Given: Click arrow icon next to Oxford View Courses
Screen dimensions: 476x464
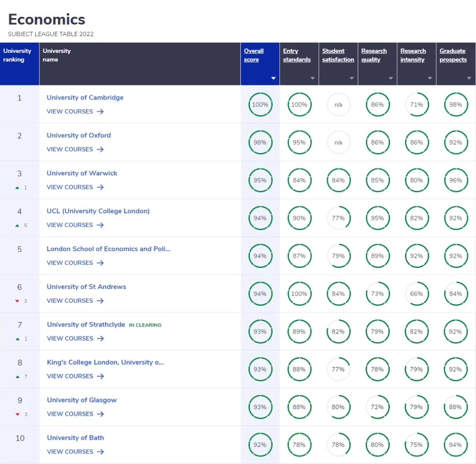Looking at the screenshot, I should [100, 149].
